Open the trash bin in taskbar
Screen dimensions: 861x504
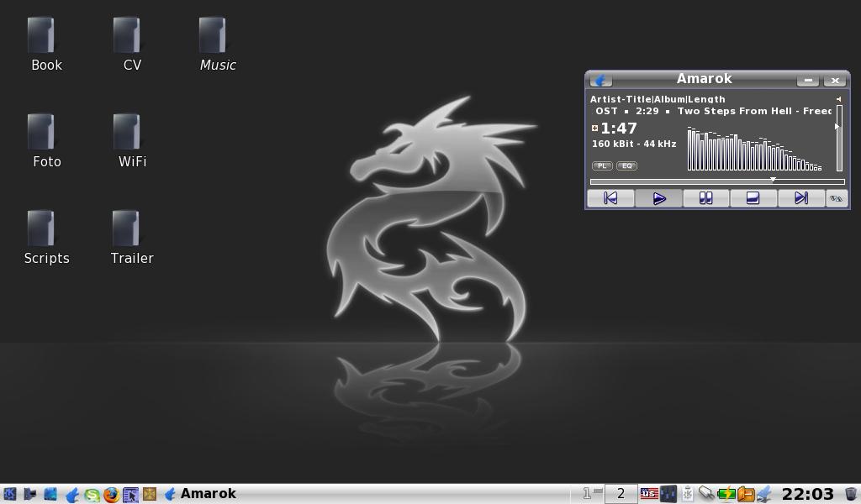850,494
